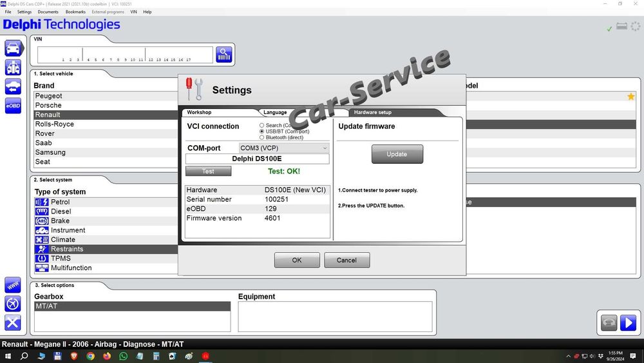This screenshot has height=363, width=644.
Task: Select Rolls-Royce in the Brand list
Action: (x=106, y=124)
